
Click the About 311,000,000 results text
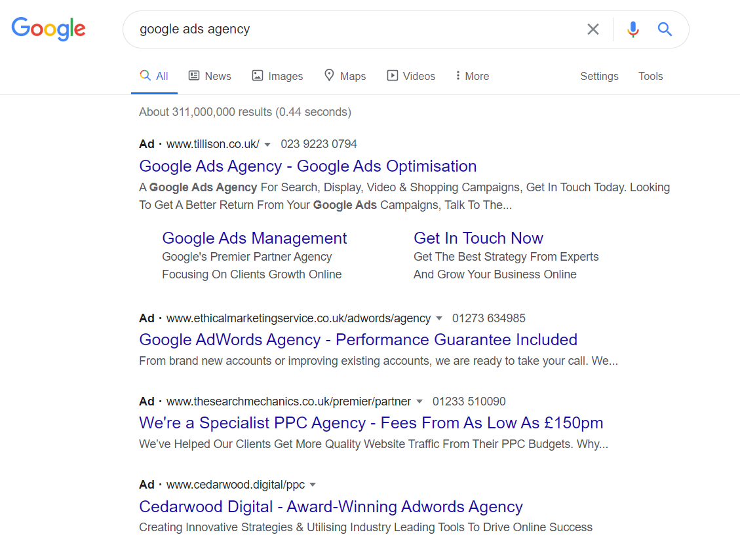click(x=245, y=112)
